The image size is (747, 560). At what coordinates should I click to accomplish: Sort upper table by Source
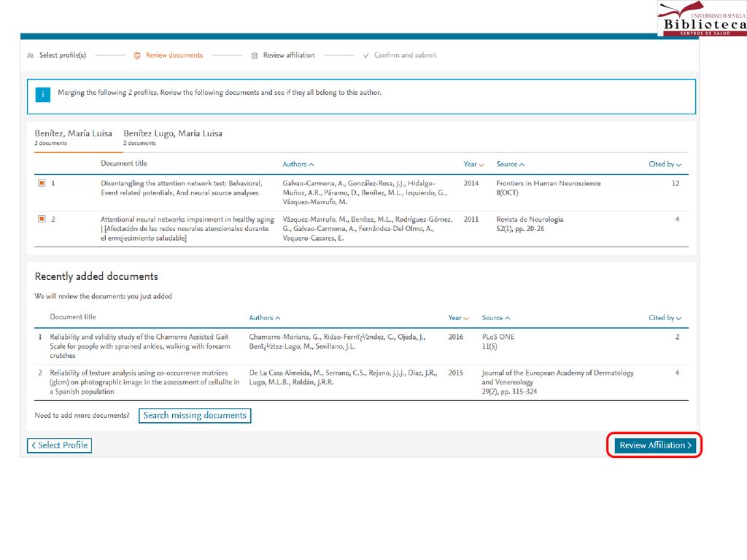tap(510, 164)
